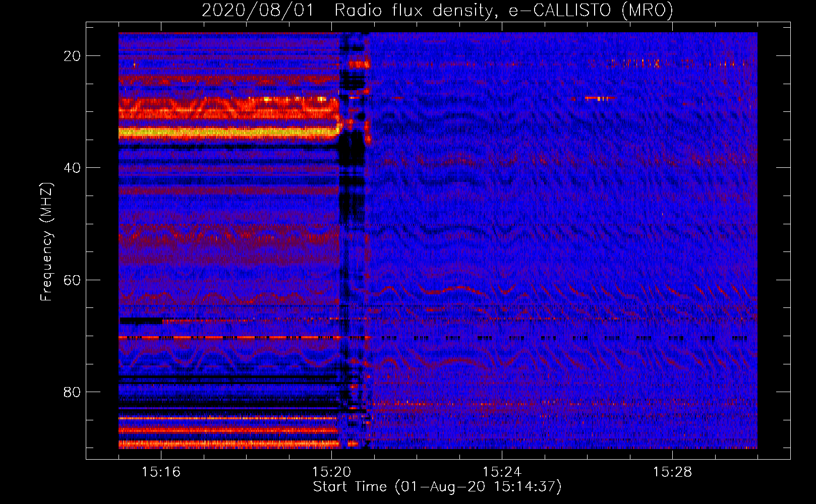Click the 'Frequency (MHZ)' axis label

pyautogui.click(x=46, y=242)
